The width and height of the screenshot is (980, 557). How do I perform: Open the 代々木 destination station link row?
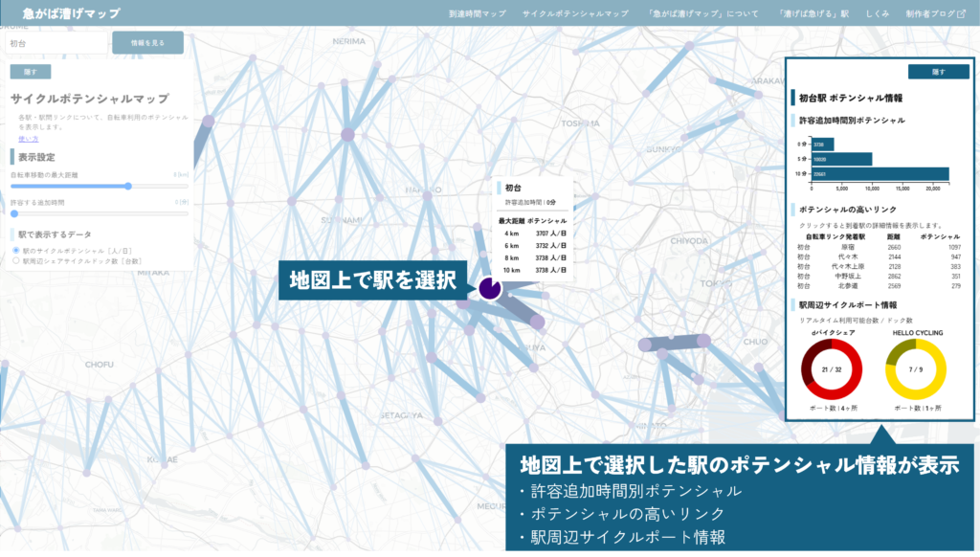879,256
